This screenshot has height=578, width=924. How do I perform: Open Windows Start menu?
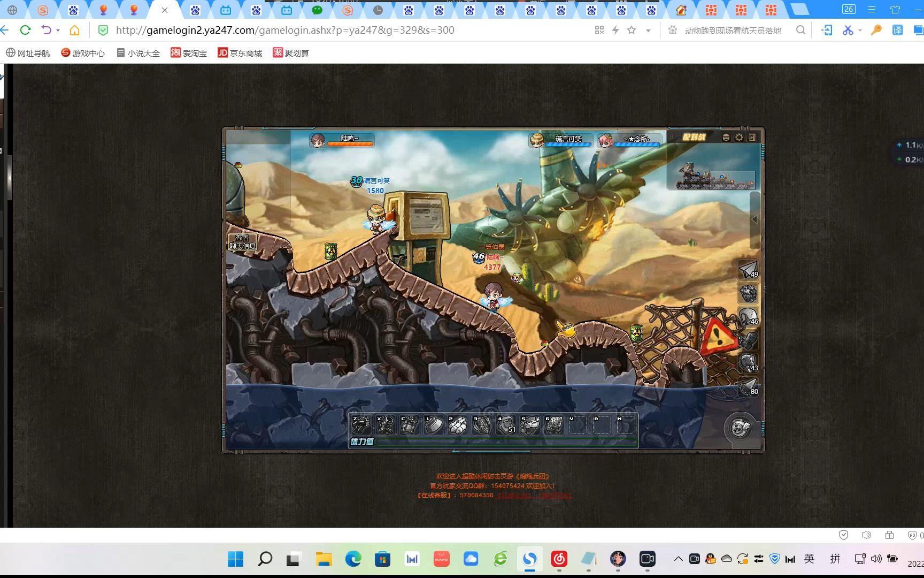coord(235,559)
